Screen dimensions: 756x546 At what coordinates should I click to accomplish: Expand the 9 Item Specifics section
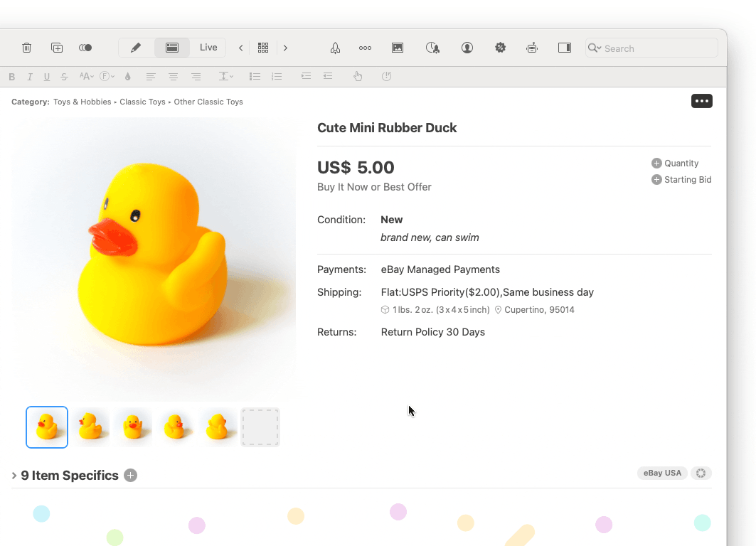14,476
